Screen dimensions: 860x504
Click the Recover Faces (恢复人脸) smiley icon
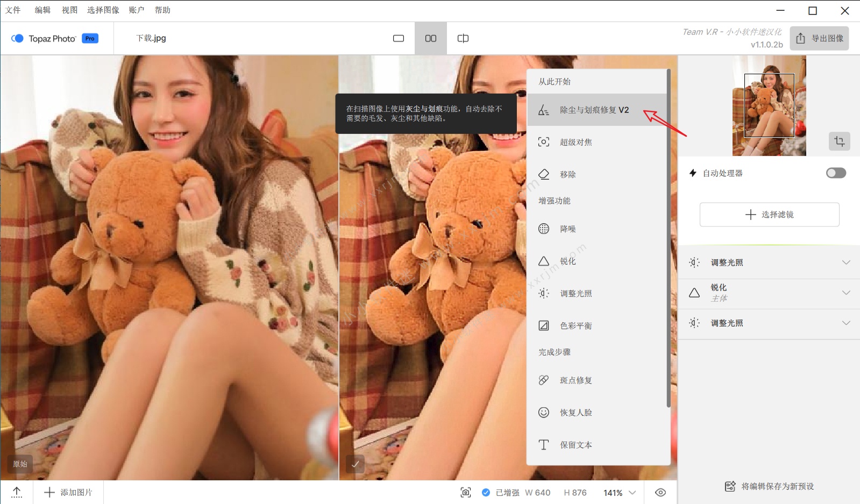pos(544,412)
